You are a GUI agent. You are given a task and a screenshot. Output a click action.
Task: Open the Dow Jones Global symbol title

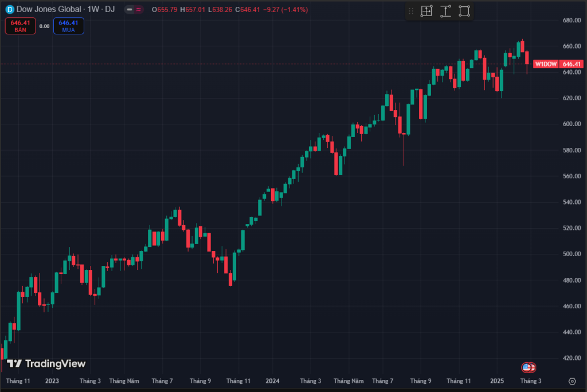point(65,9)
